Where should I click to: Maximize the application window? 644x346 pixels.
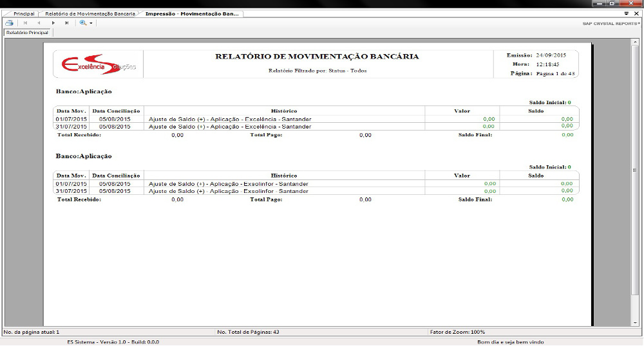612,3
